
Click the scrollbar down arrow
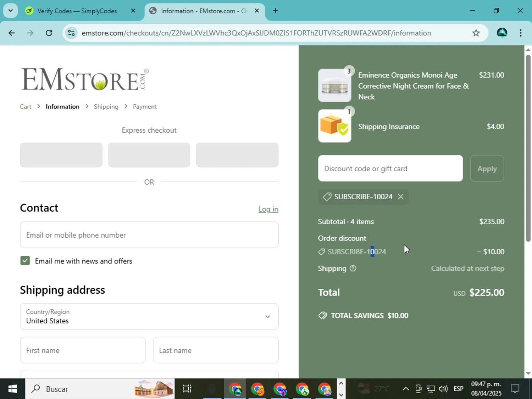(x=528, y=373)
